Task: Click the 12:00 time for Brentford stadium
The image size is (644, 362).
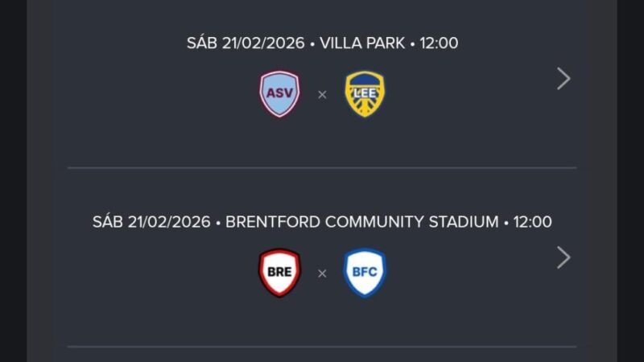Action: coord(533,222)
